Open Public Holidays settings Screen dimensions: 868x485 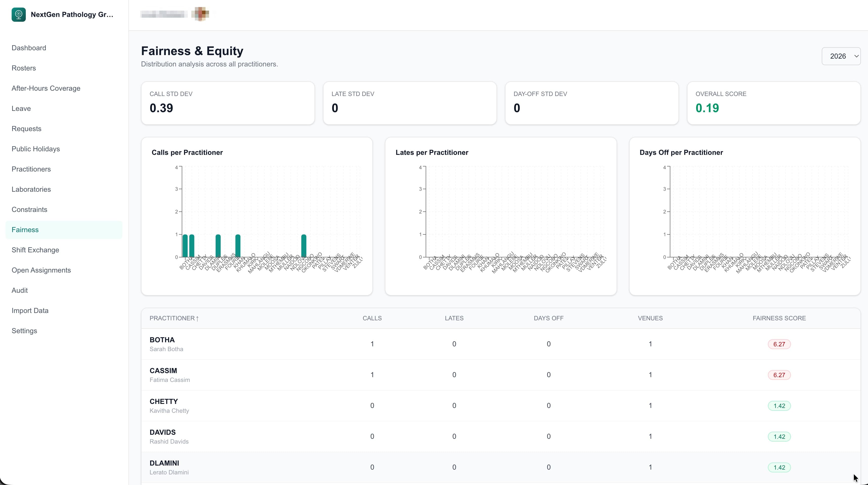click(35, 149)
